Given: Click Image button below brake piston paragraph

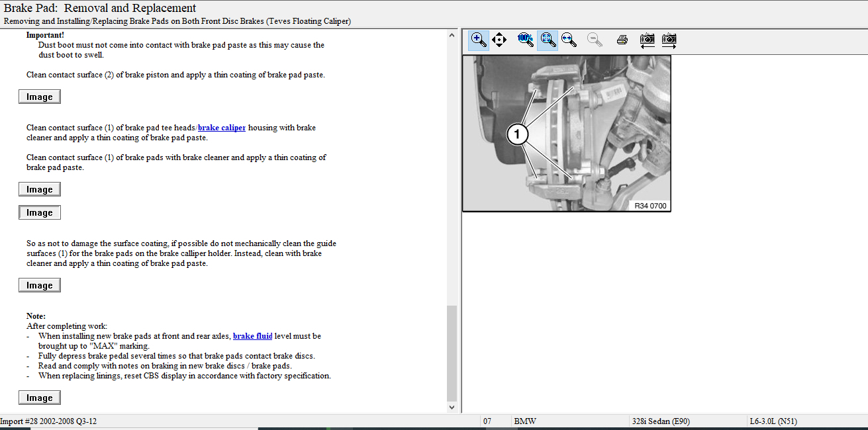Looking at the screenshot, I should point(40,97).
